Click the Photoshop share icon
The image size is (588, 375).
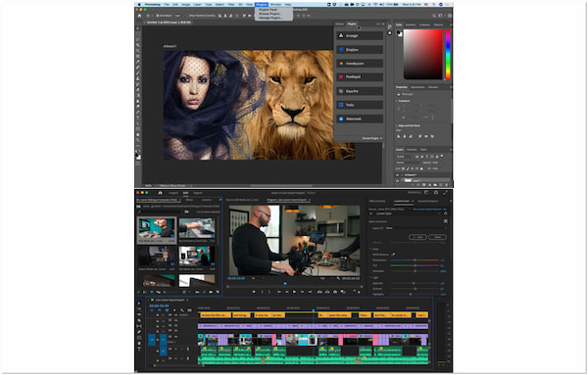tap(449, 16)
